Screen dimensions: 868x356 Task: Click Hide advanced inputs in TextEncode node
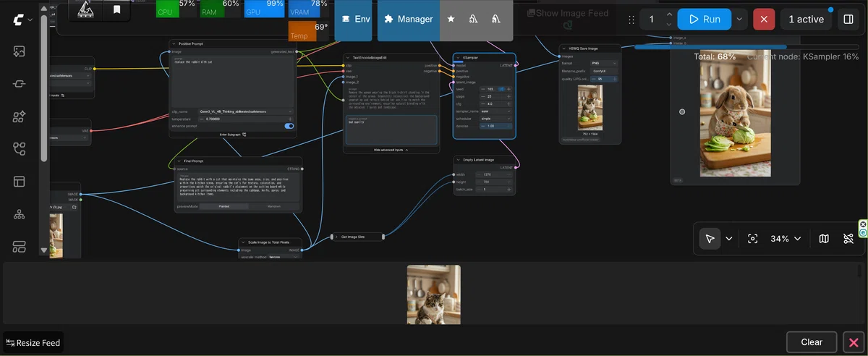point(391,149)
